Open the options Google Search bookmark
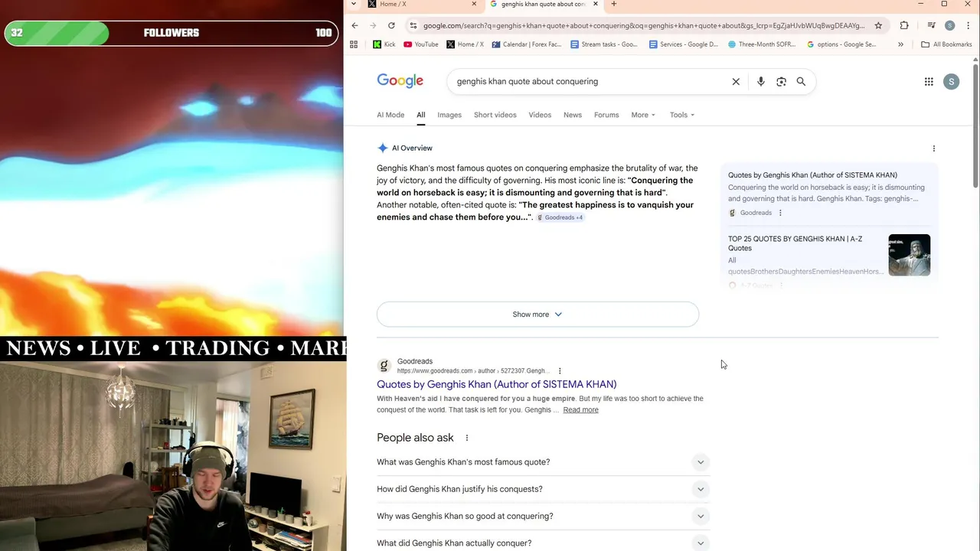 (x=841, y=44)
